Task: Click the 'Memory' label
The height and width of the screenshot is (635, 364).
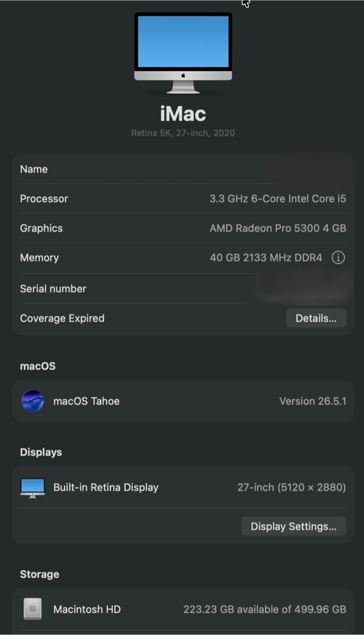Action: pos(39,258)
